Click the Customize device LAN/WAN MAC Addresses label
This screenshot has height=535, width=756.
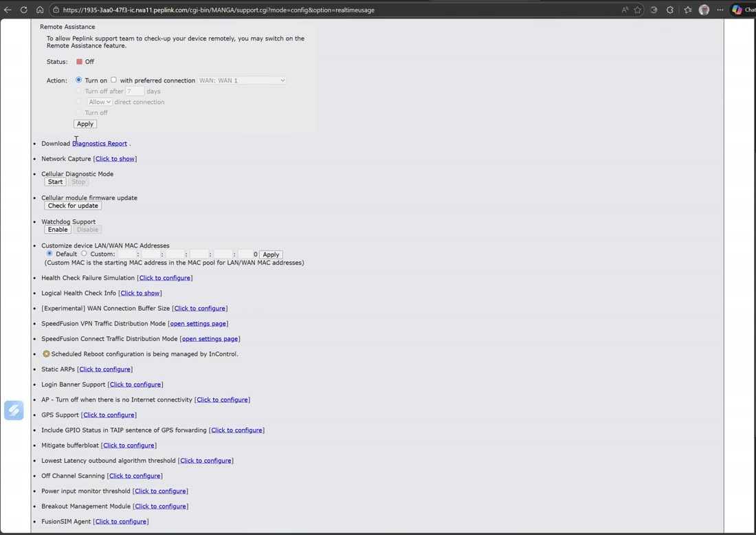click(x=105, y=245)
